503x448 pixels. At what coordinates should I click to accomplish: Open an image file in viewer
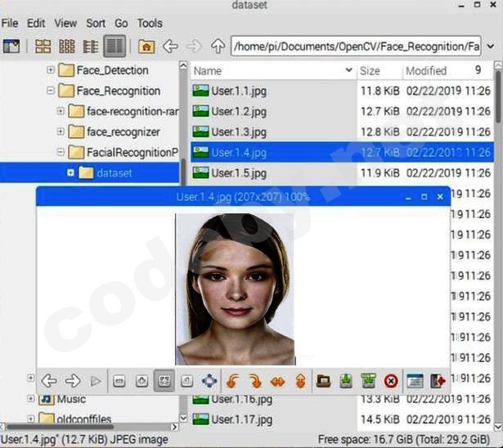click(323, 381)
